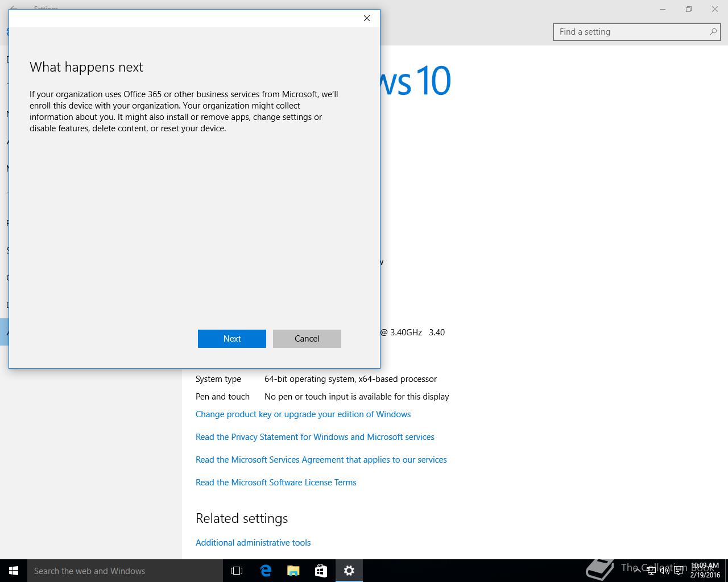Open the Windows Start menu
Viewport: 728px width, 582px height.
pos(14,571)
